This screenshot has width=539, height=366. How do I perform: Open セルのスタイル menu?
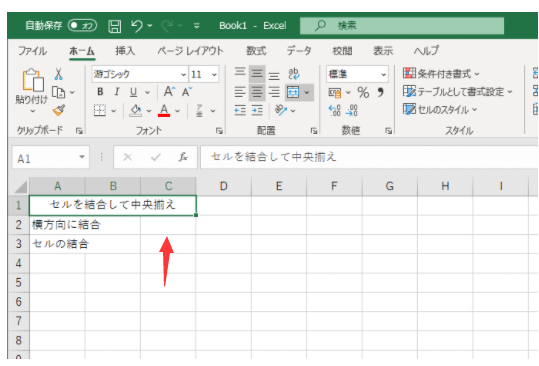pyautogui.click(x=440, y=110)
